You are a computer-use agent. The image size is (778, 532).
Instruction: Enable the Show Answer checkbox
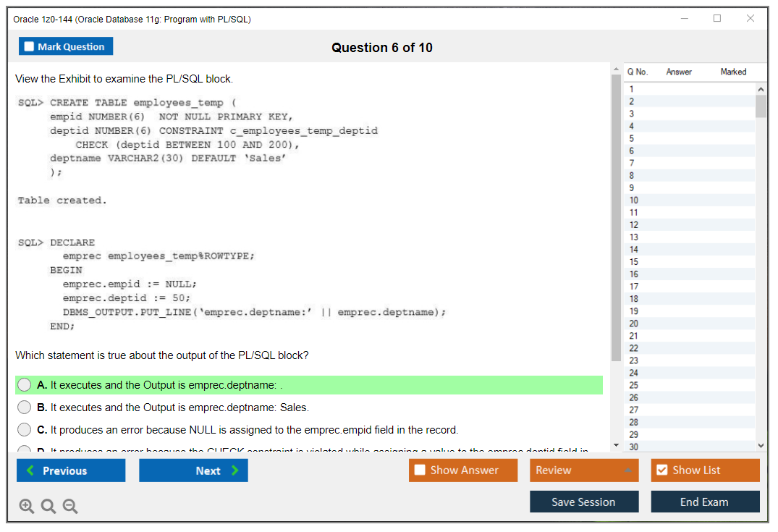coord(420,470)
